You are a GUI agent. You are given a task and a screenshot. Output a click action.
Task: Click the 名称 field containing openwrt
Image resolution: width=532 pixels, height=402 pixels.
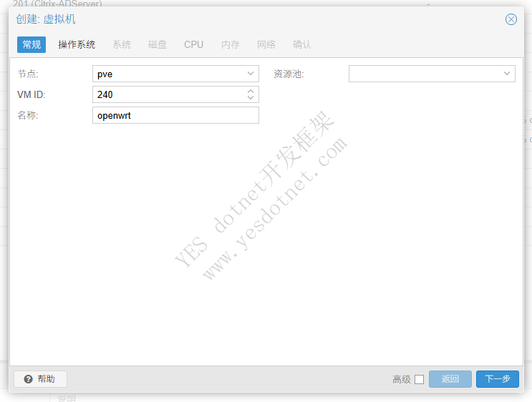pos(175,115)
